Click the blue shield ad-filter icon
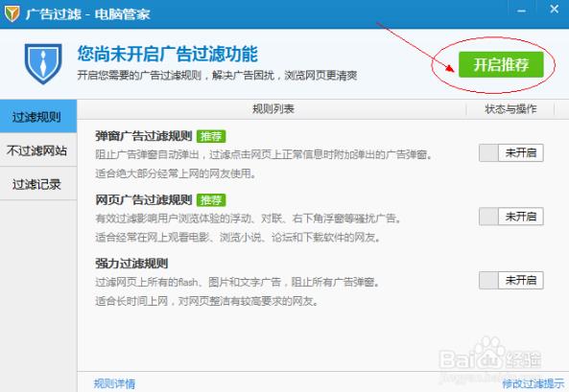Image resolution: width=569 pixels, height=392 pixels. coord(43,64)
